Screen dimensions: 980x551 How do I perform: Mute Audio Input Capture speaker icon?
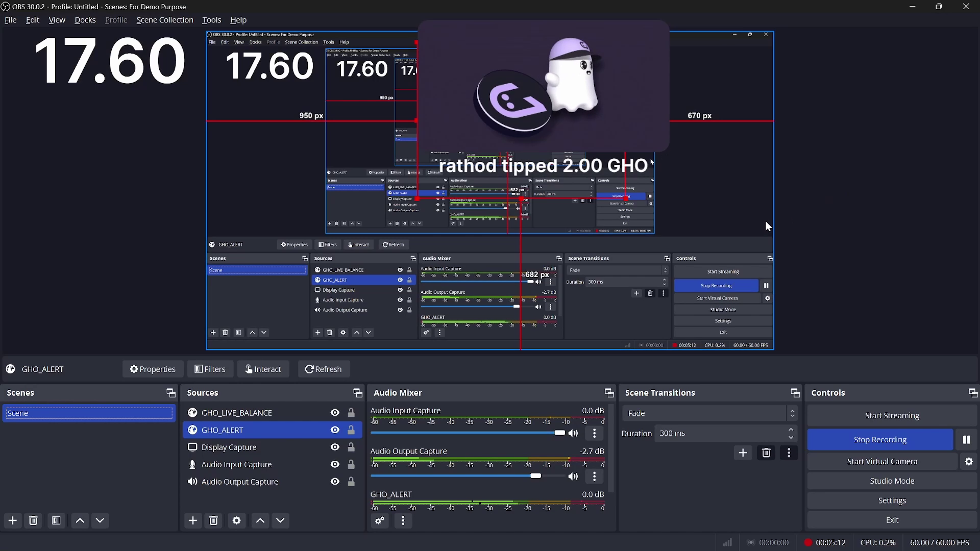click(x=573, y=433)
